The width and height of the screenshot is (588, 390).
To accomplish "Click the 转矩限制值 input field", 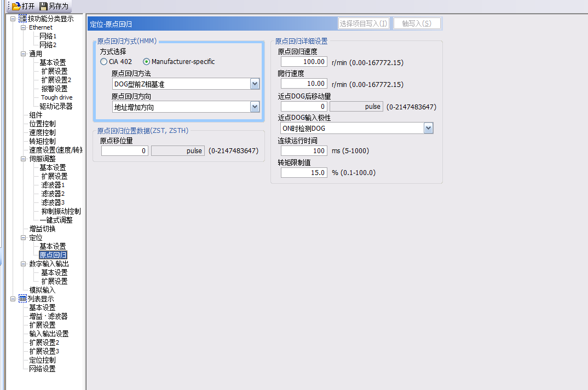I will click(x=304, y=172).
